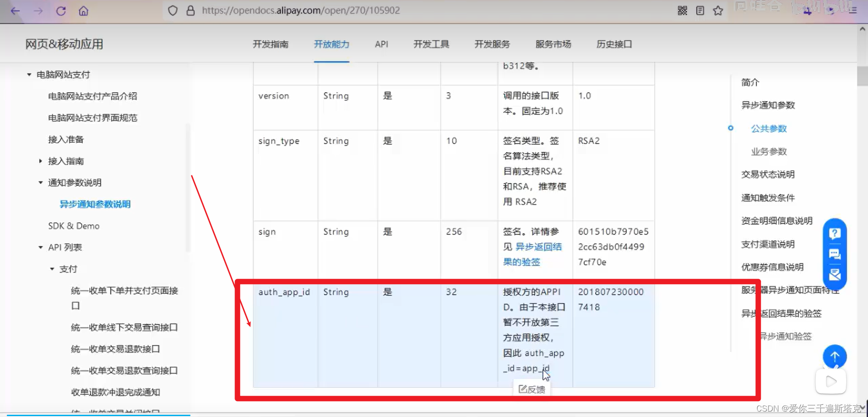The width and height of the screenshot is (868, 417).
Task: Click the padlock site security icon
Action: click(x=190, y=10)
